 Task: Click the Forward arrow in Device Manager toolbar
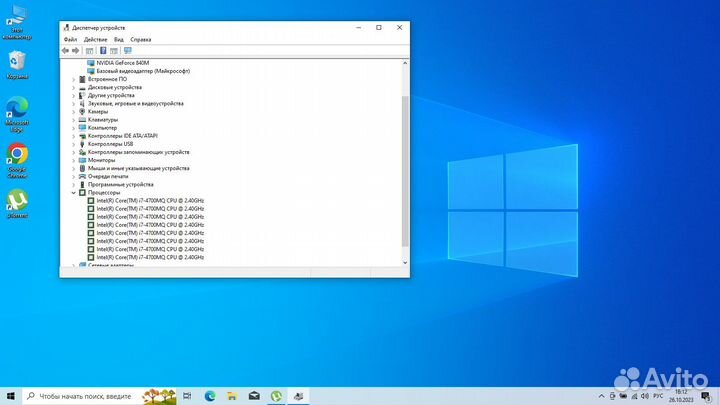pyautogui.click(x=76, y=51)
